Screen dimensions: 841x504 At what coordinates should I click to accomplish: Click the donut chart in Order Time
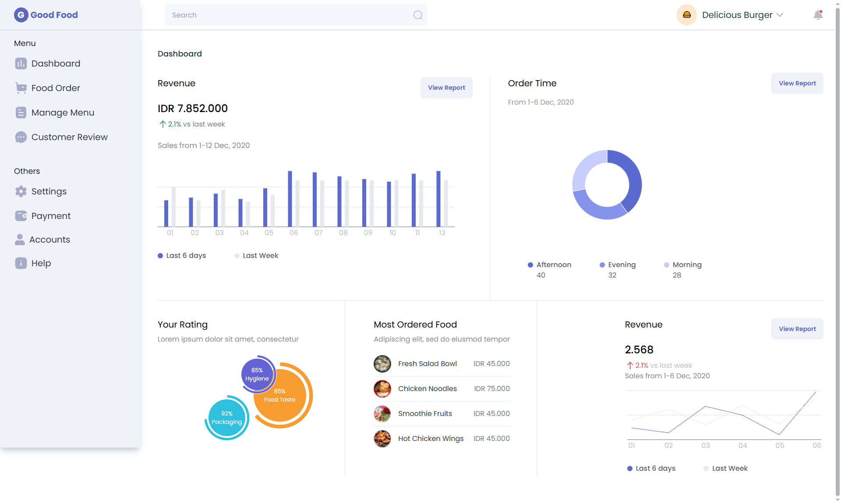[607, 185]
